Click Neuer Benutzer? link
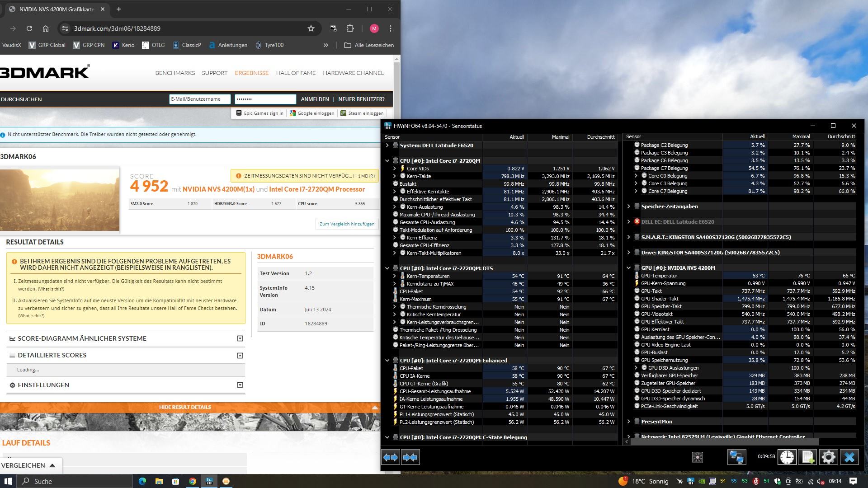Viewport: 868px width, 488px height. pyautogui.click(x=361, y=99)
